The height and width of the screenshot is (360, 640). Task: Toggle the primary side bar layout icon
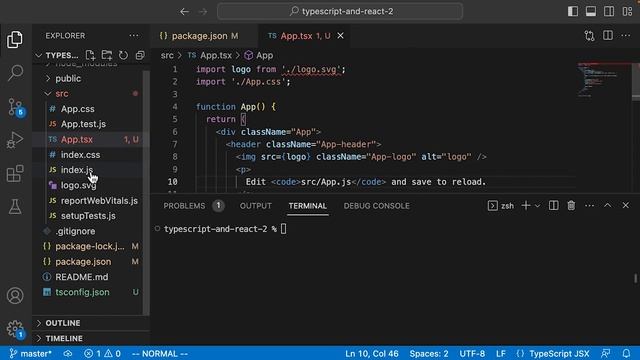pos(573,11)
